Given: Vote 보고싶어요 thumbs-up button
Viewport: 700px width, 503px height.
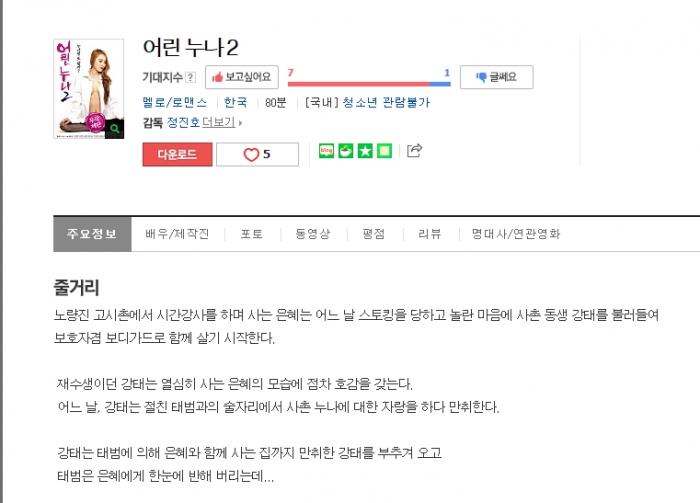Looking at the screenshot, I should (x=242, y=77).
